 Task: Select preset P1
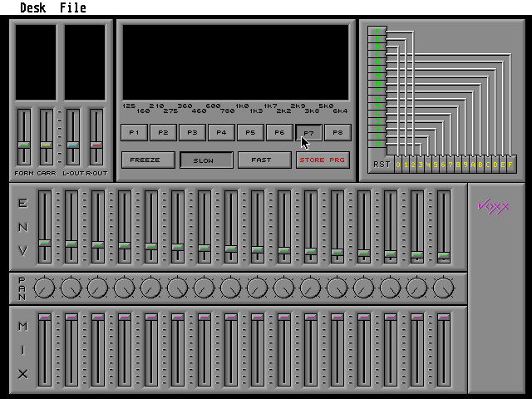135,133
